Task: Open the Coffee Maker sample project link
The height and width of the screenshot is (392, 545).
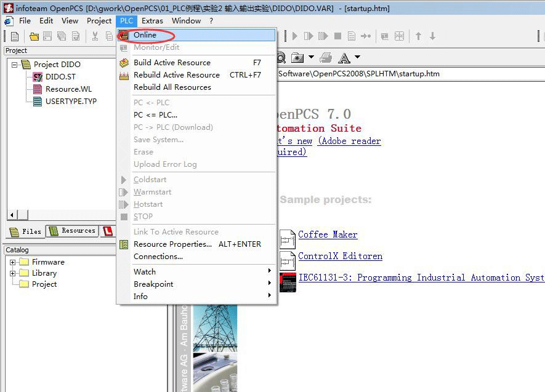Action: pos(328,234)
